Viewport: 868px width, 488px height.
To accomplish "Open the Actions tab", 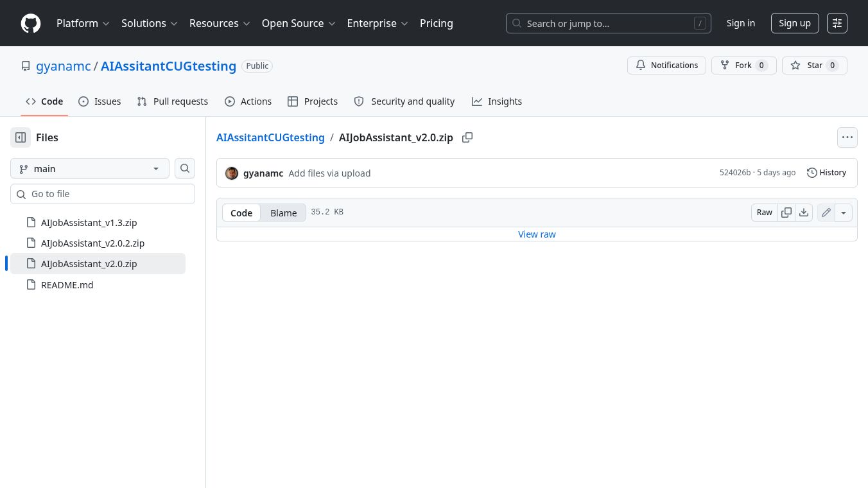I will click(248, 101).
